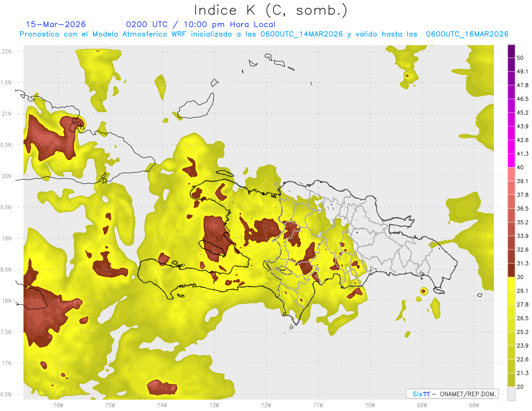Screen dimensions: 532x411
Task: Click the "68W" longitude label
Action: click(x=473, y=405)
